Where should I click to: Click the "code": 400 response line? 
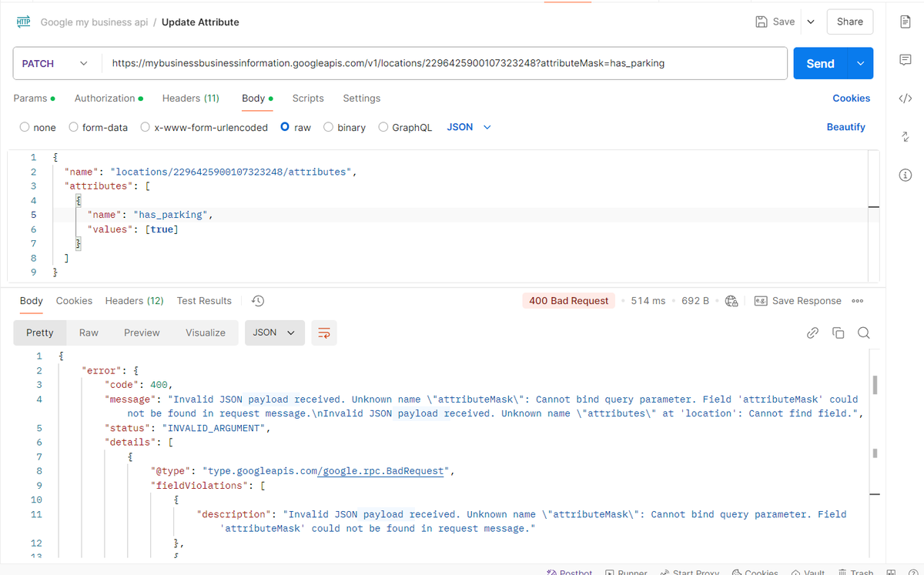[139, 385]
